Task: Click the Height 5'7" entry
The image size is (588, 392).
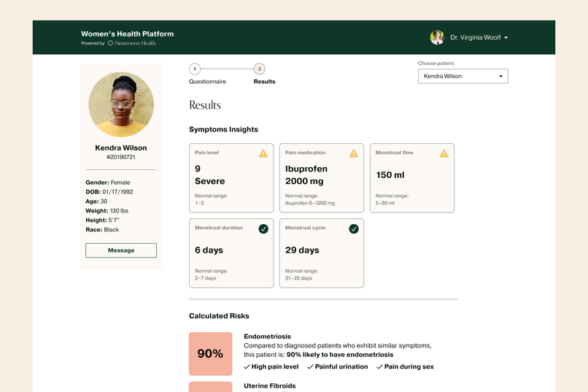Action: [x=102, y=220]
